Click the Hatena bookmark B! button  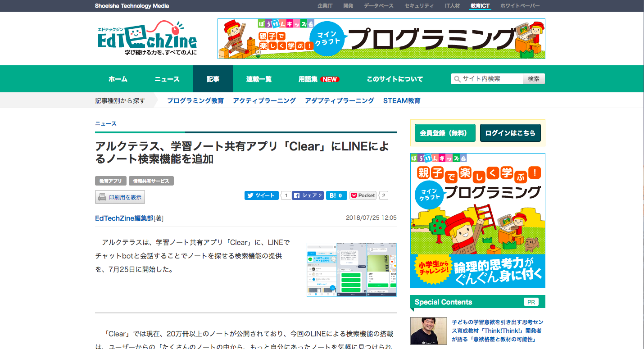tap(336, 195)
